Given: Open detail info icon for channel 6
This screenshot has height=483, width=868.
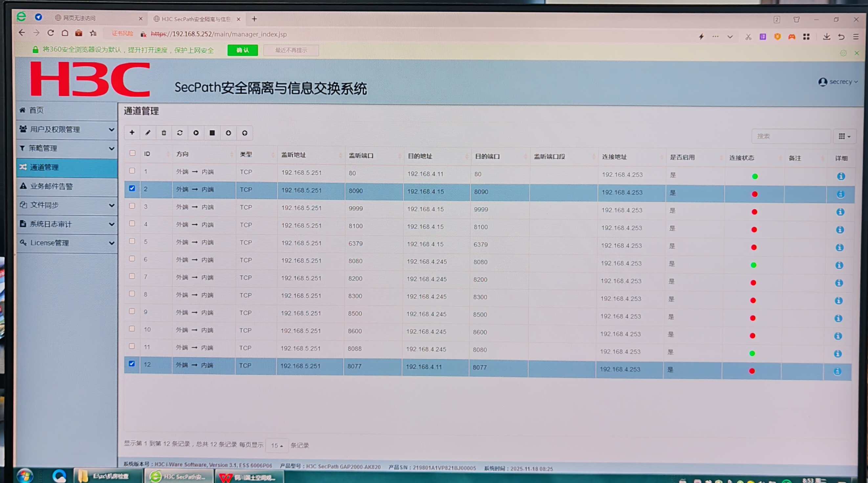Looking at the screenshot, I should 839,265.
